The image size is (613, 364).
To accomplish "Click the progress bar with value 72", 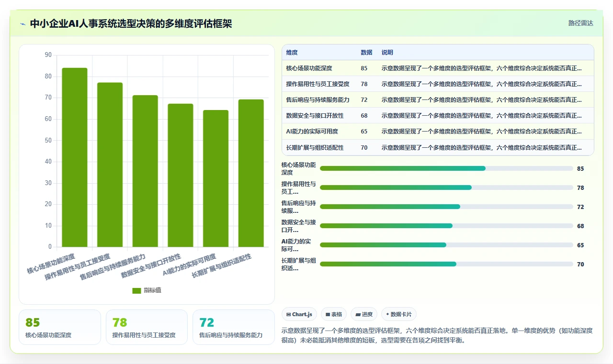I will tap(446, 207).
